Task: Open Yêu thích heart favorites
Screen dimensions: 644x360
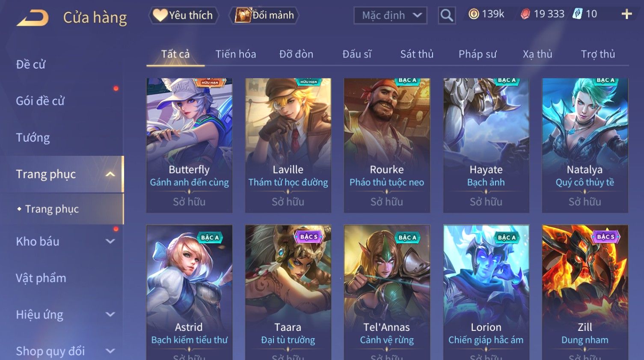Action: click(184, 15)
